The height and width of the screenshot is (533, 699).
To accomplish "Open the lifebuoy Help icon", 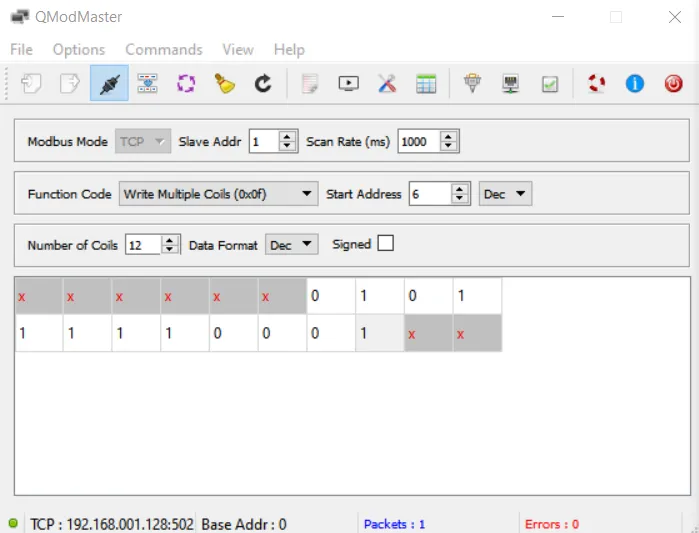I will [x=596, y=84].
